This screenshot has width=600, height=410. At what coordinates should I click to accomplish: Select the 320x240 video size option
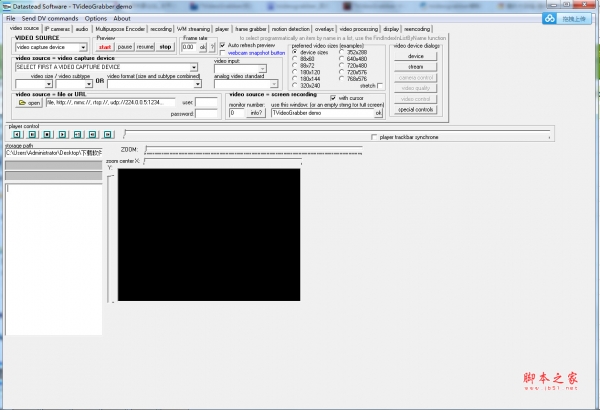[x=295, y=85]
